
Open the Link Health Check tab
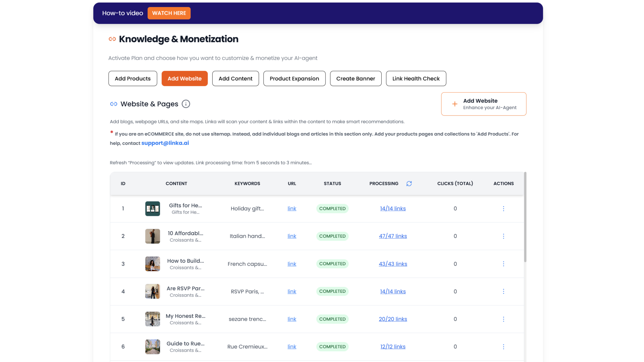[416, 79]
